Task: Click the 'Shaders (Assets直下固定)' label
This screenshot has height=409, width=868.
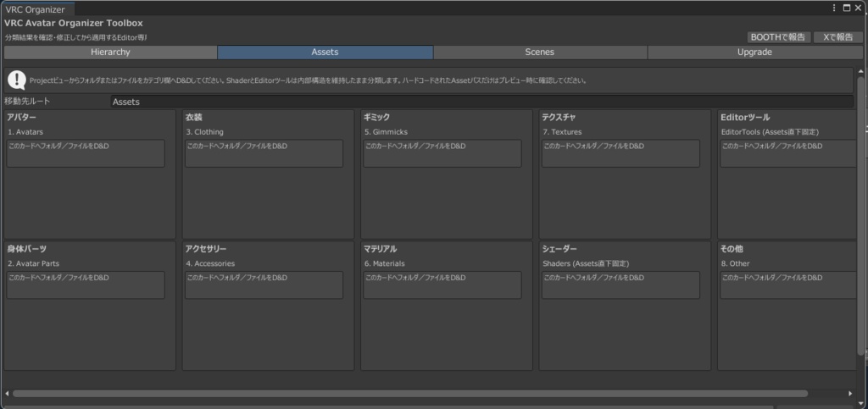Action: pyautogui.click(x=586, y=263)
